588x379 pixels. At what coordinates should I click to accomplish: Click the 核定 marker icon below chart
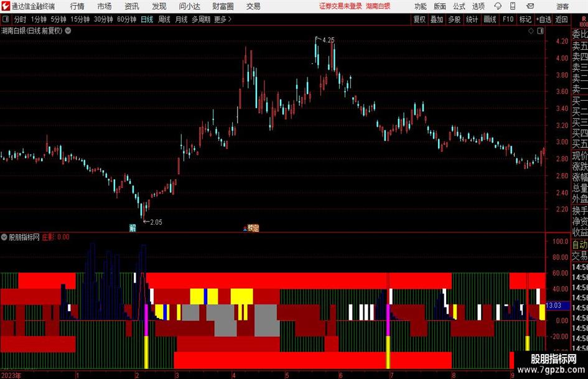(253, 228)
